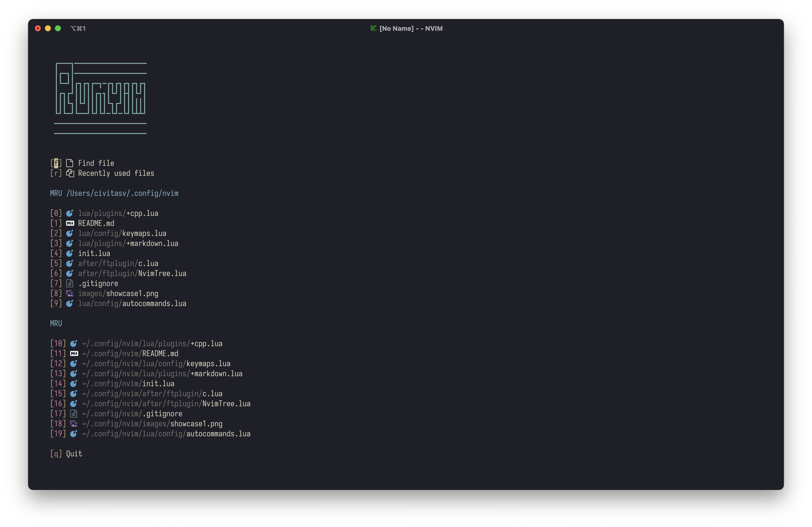Click the [f] shortcut key bracket
Screen dimensions: 812x527
[x=56, y=163]
